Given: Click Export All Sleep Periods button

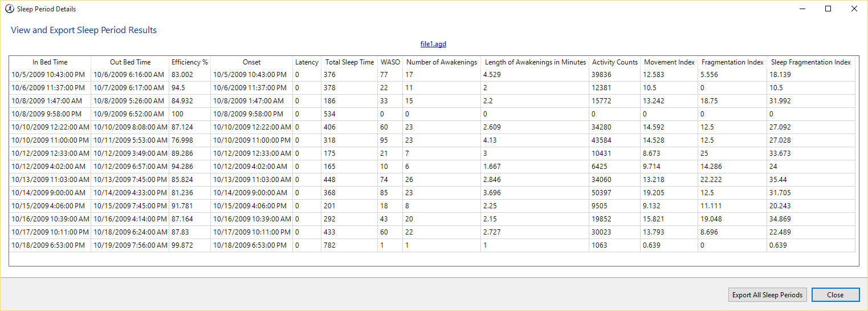Looking at the screenshot, I should [767, 294].
